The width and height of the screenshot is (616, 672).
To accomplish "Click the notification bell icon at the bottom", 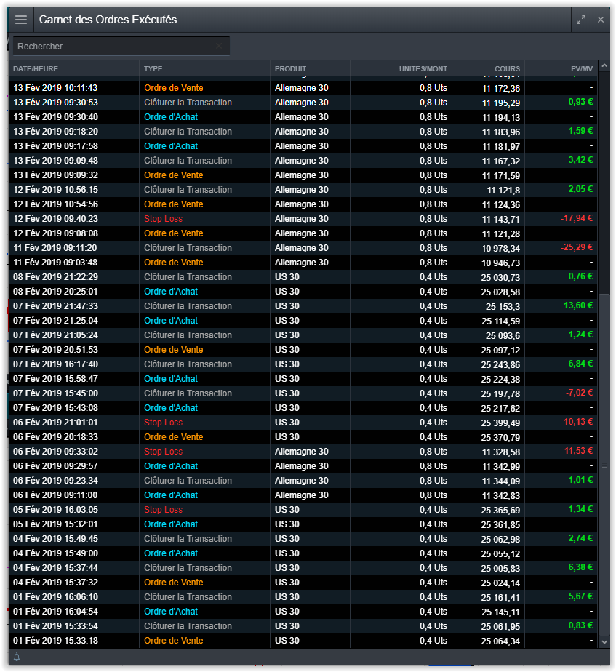I will (x=17, y=657).
